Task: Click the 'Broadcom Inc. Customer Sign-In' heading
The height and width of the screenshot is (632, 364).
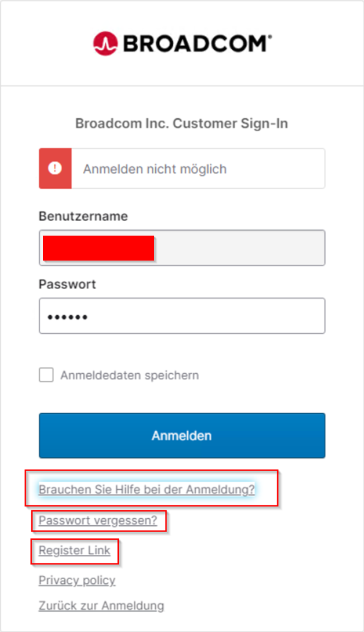Action: click(181, 124)
